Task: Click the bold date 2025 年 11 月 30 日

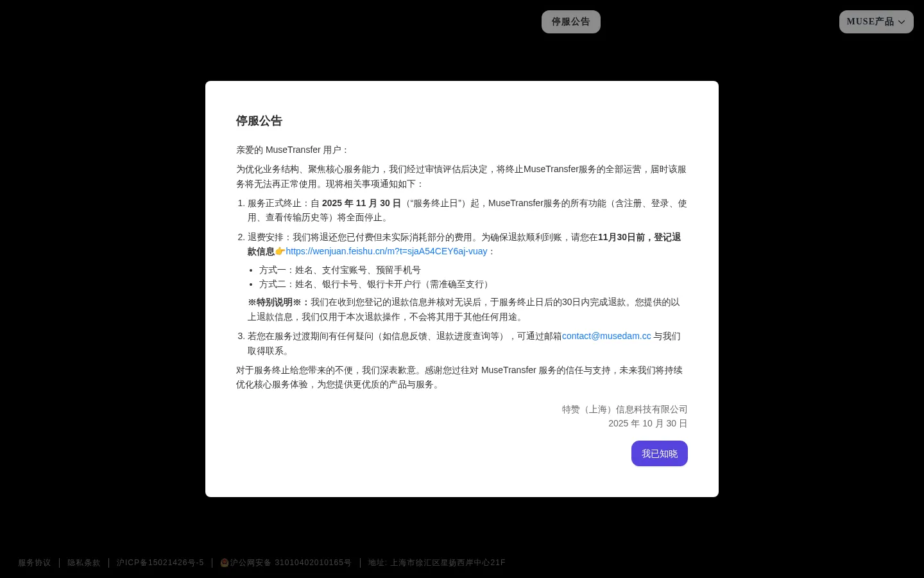Action: coord(361,204)
